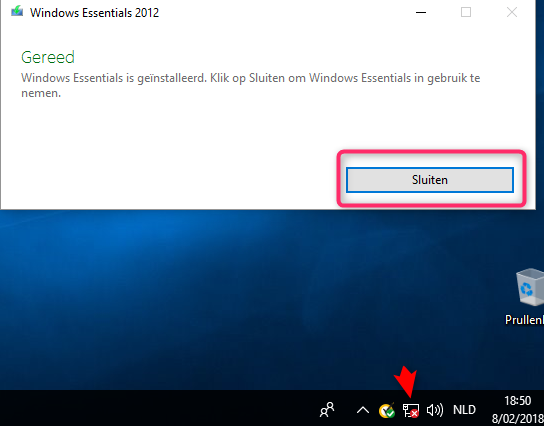Click the disconnected network tray icon
The height and width of the screenshot is (426, 544).
(410, 410)
